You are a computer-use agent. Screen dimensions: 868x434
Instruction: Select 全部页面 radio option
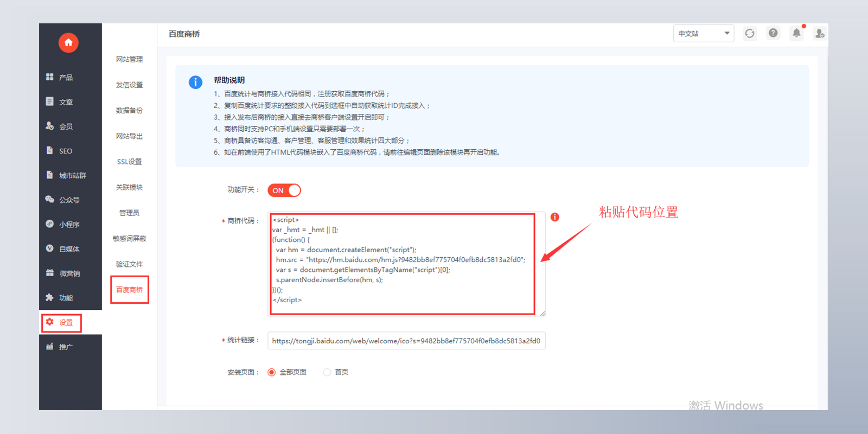(x=272, y=372)
